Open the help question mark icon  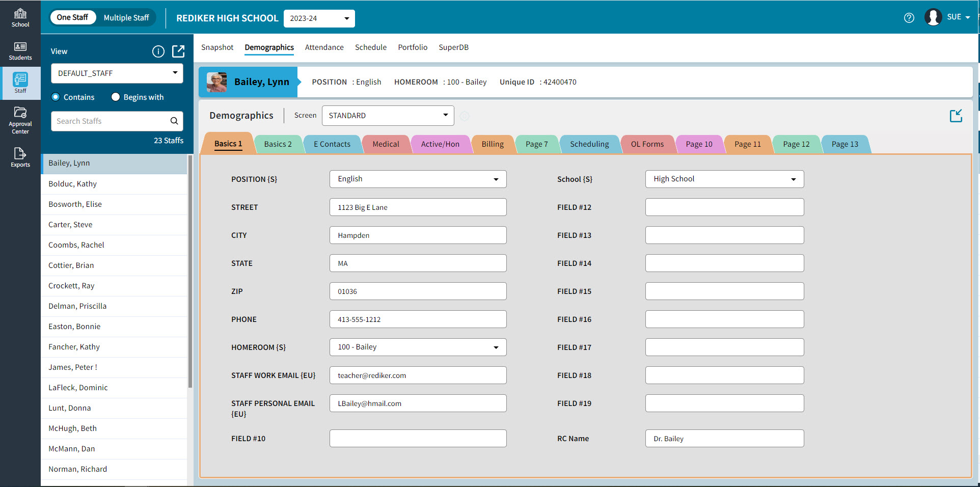[909, 18]
